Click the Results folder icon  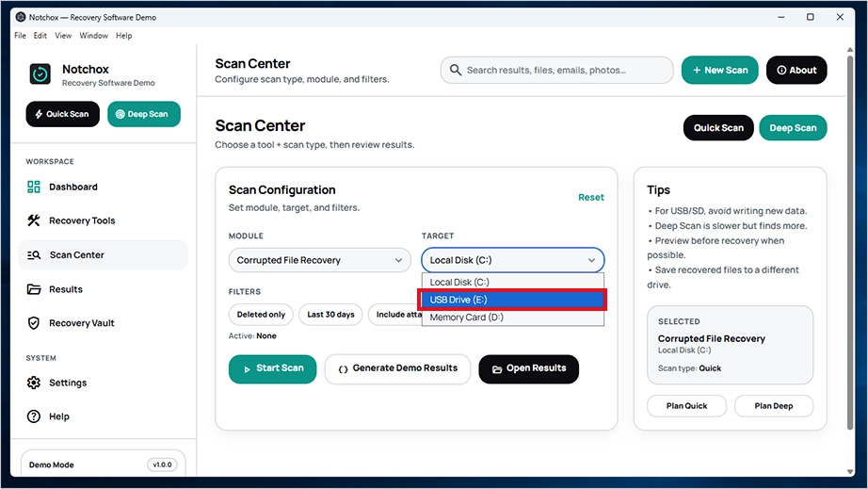[x=34, y=289]
